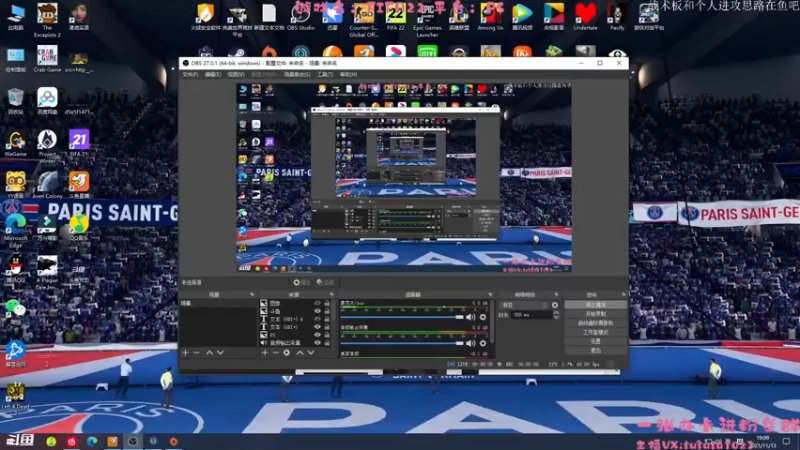Launch Crab Game desktop shortcut
Image resolution: width=800 pixels, height=450 pixels.
pyautogui.click(x=47, y=59)
